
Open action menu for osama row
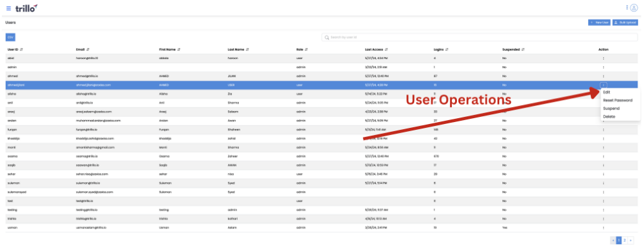603,156
